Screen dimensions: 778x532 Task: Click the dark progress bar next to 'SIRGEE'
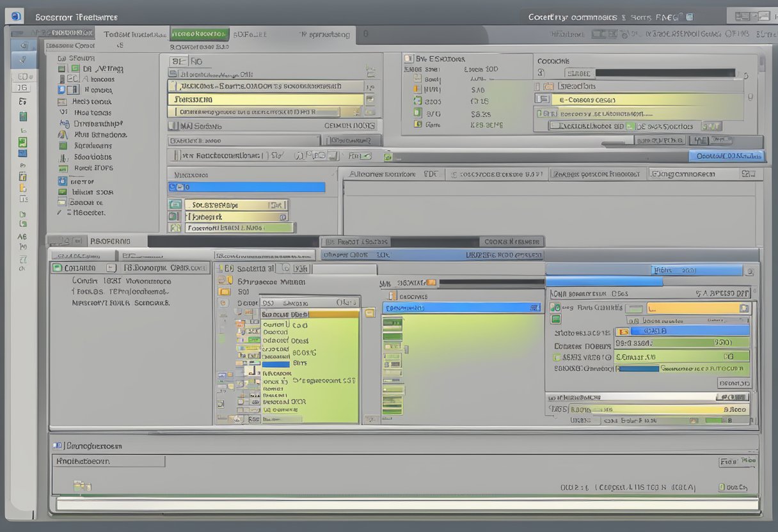[x=665, y=73]
